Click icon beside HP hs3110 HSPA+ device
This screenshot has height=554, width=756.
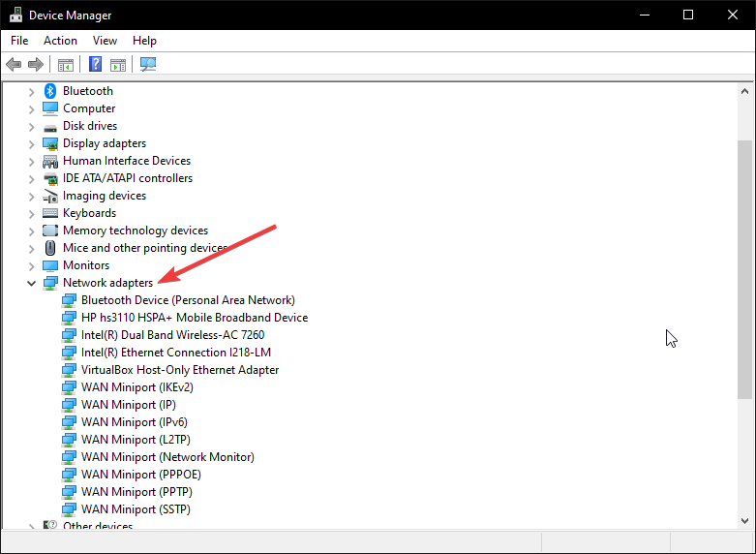coord(69,318)
